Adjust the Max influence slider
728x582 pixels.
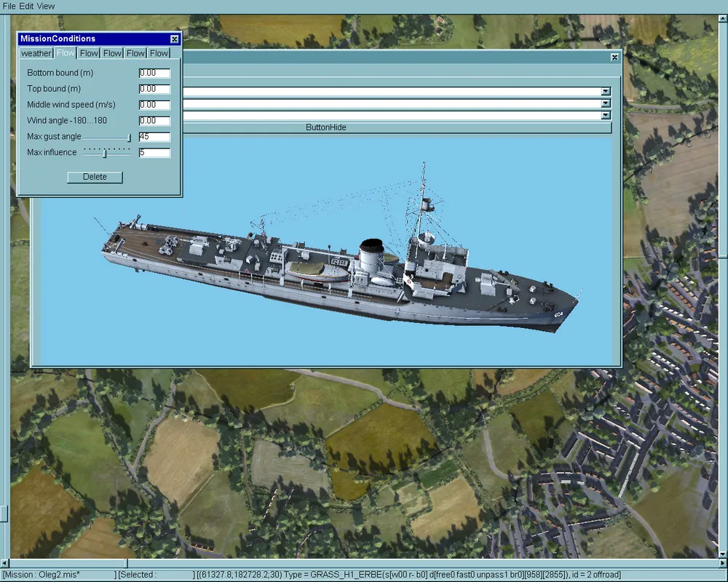(105, 153)
